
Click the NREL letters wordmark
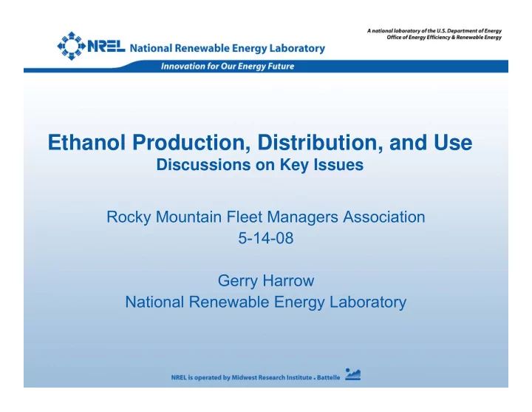tap(106, 47)
